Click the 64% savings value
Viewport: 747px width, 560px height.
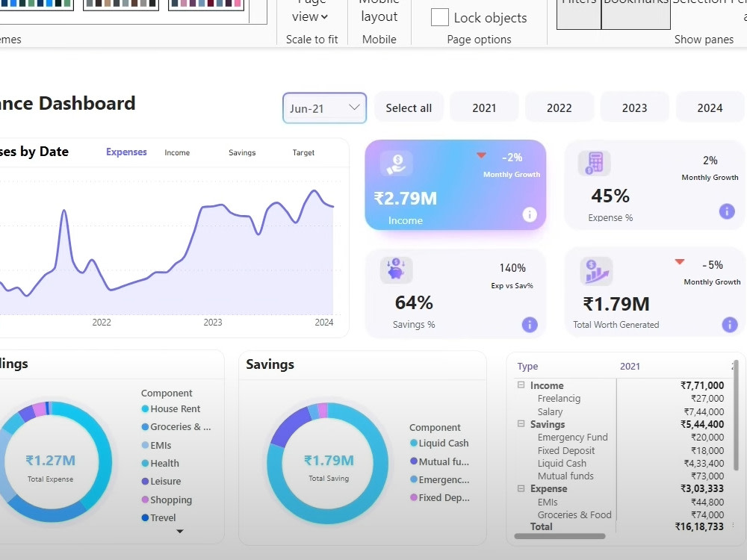(x=414, y=302)
